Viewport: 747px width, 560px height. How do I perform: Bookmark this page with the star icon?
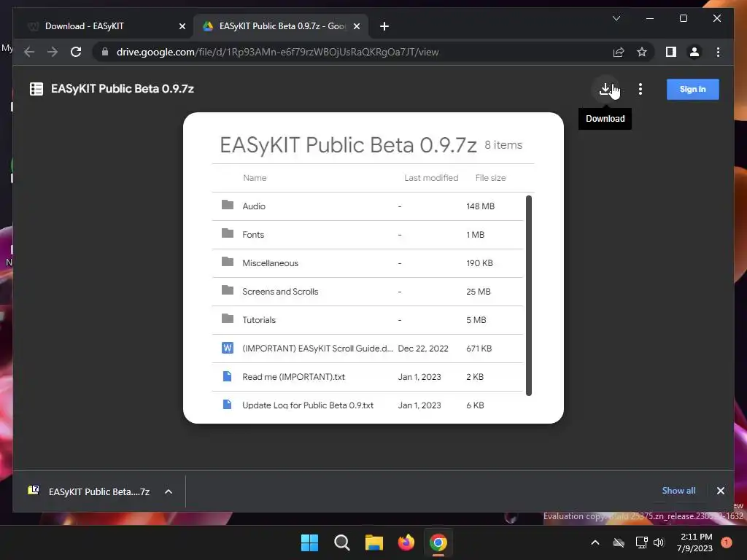point(642,52)
